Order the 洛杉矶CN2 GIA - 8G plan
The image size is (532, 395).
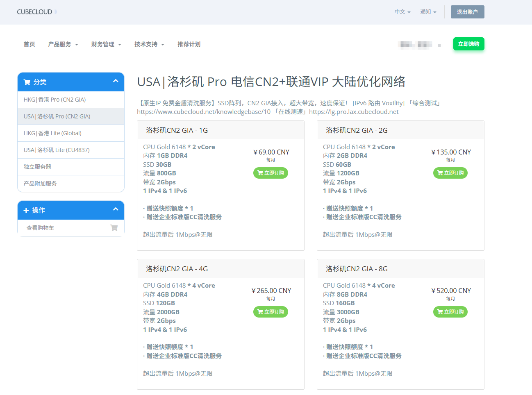pyautogui.click(x=450, y=312)
